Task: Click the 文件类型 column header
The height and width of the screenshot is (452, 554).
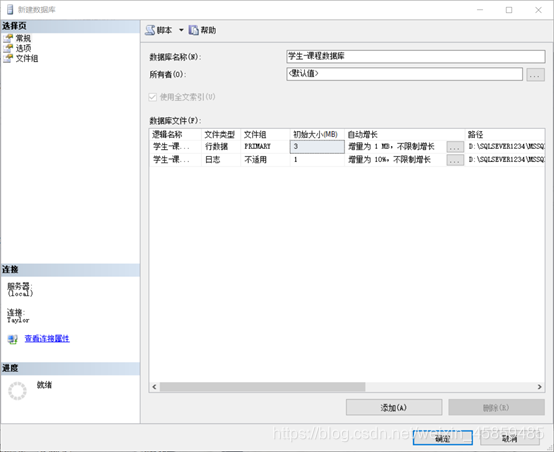Action: point(221,135)
